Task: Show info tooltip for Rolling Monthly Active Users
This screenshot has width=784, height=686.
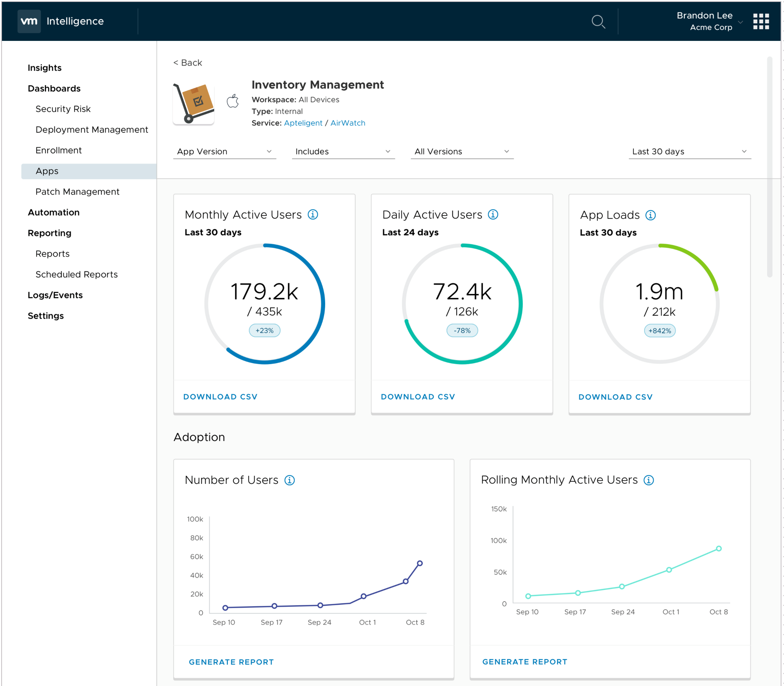Action: 649,480
